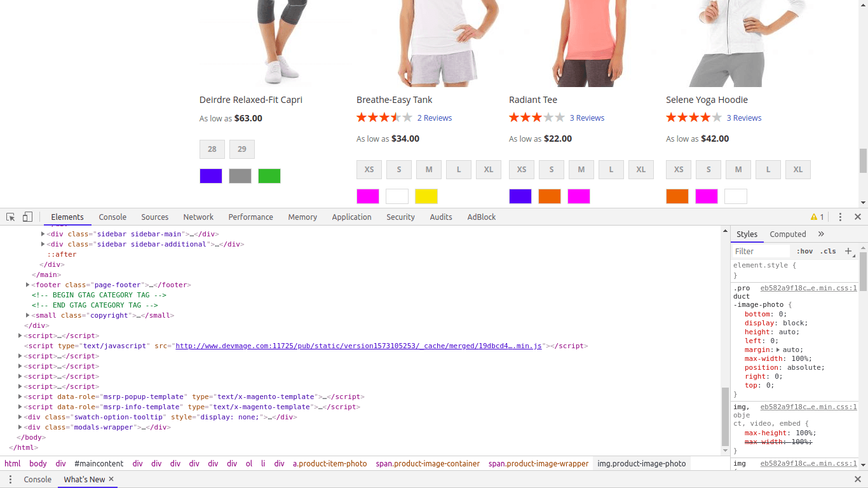
Task: Select body in the DOM breadcrumb
Action: click(x=38, y=464)
